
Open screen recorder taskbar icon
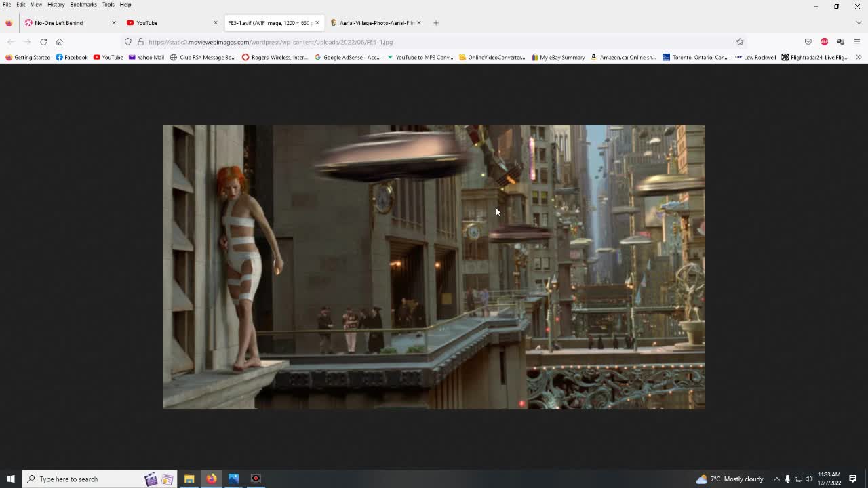coord(256,479)
